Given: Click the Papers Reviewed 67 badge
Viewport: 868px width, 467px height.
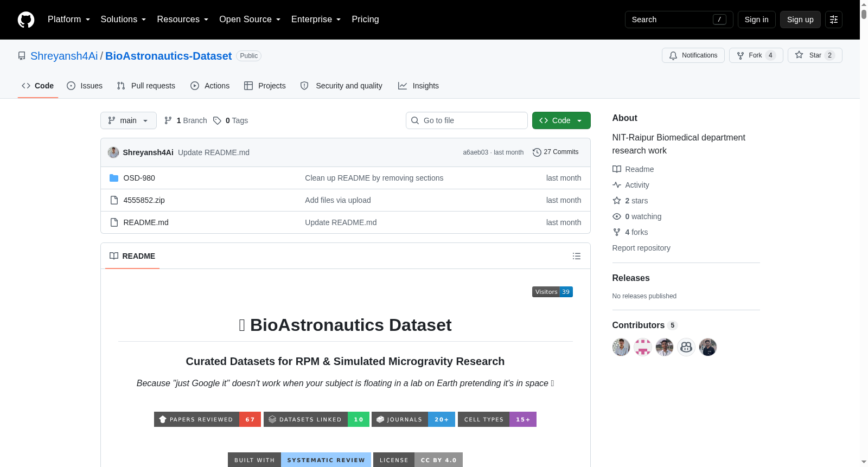Looking at the screenshot, I should point(207,419).
